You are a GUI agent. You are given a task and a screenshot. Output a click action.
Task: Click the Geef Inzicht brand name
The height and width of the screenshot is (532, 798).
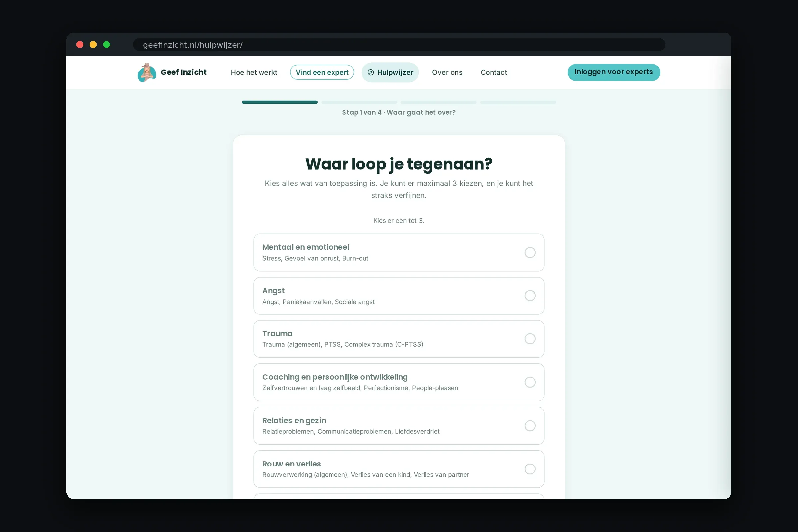pos(184,72)
